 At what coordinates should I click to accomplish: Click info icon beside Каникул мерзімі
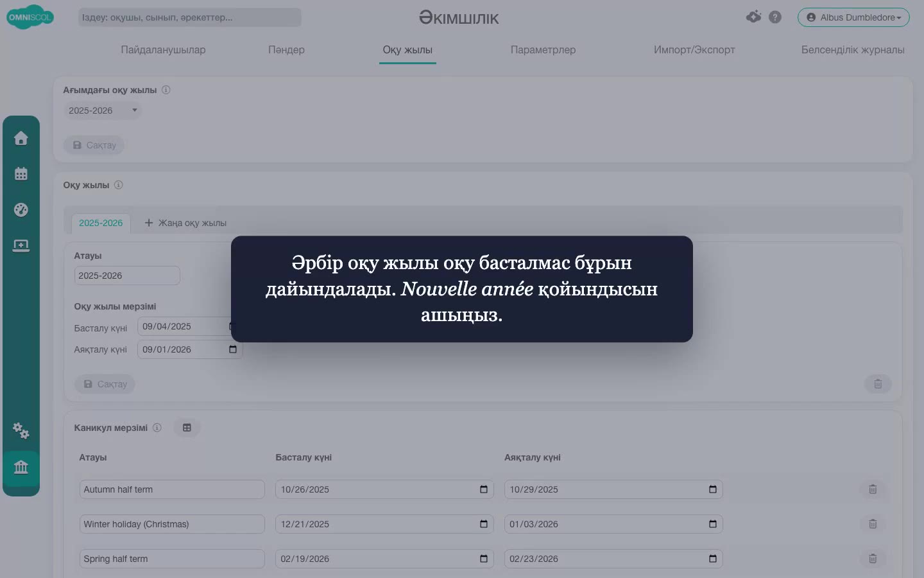tap(157, 428)
